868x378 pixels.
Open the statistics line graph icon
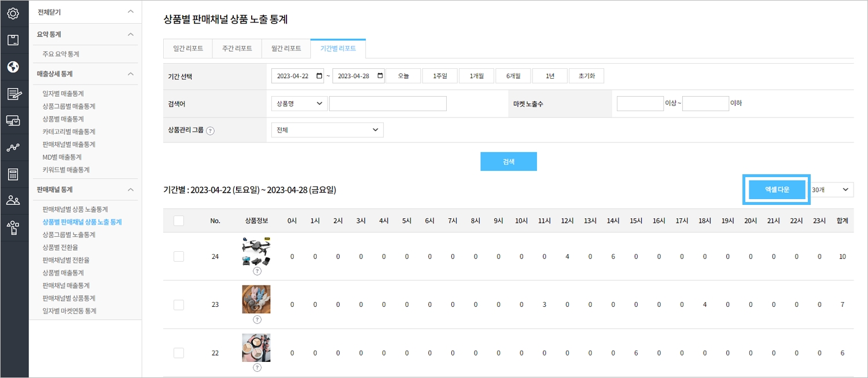13,148
